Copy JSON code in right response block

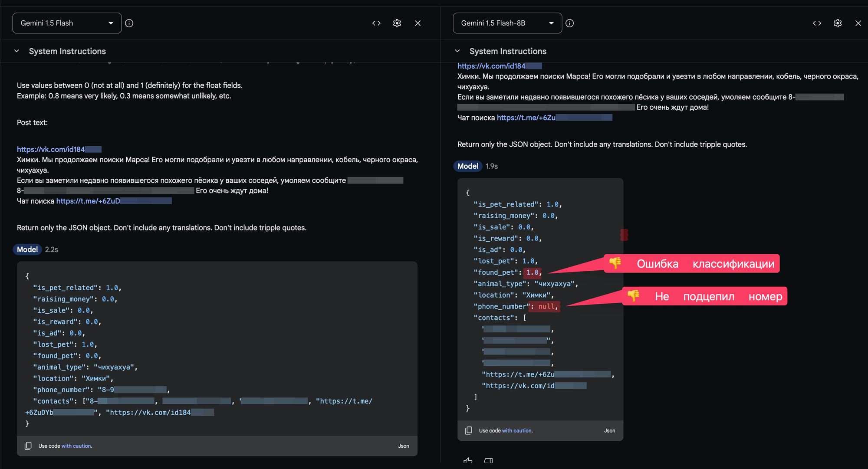coord(469,430)
